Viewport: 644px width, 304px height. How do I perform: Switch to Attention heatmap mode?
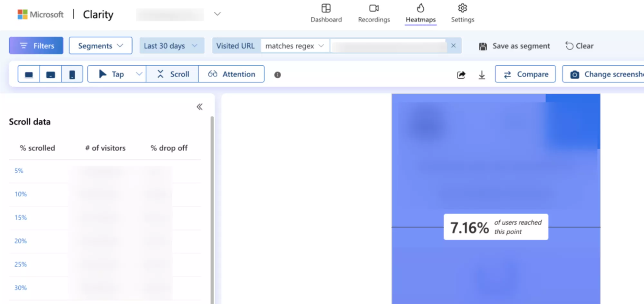(231, 74)
